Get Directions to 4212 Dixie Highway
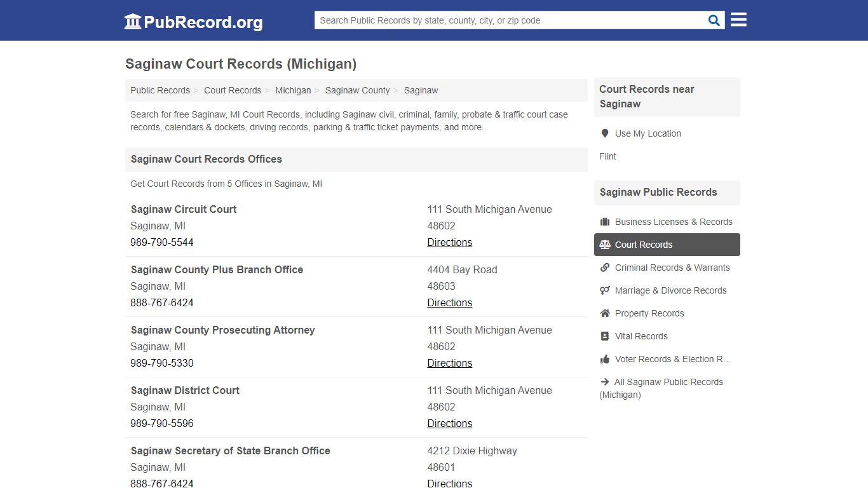This screenshot has width=868, height=488. [450, 484]
